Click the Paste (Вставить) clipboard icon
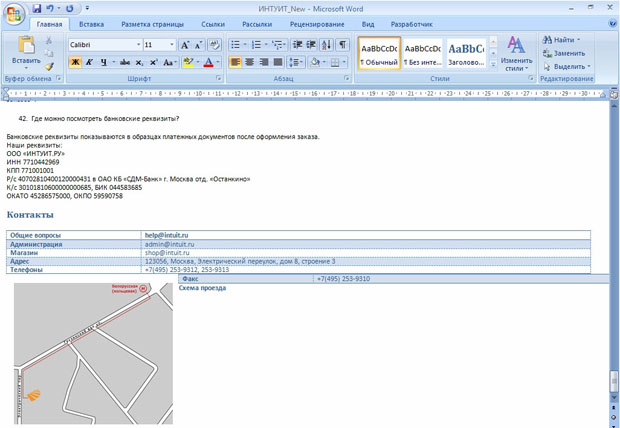The height and width of the screenshot is (428, 620). 26,45
